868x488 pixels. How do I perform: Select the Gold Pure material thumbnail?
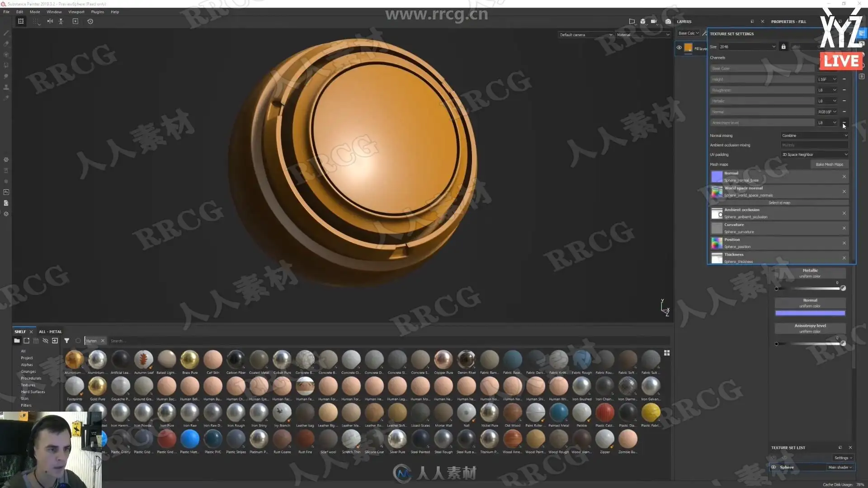pos(97,387)
